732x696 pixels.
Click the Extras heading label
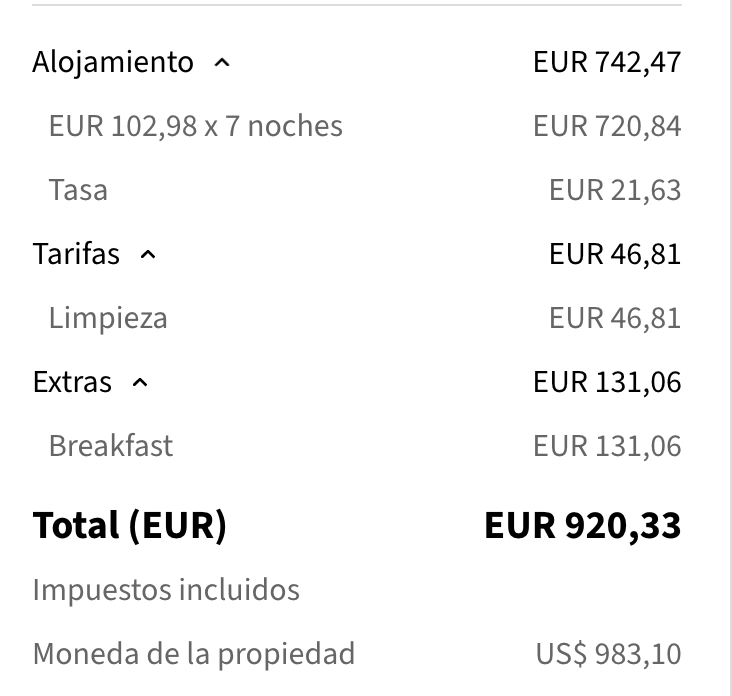tap(72, 382)
